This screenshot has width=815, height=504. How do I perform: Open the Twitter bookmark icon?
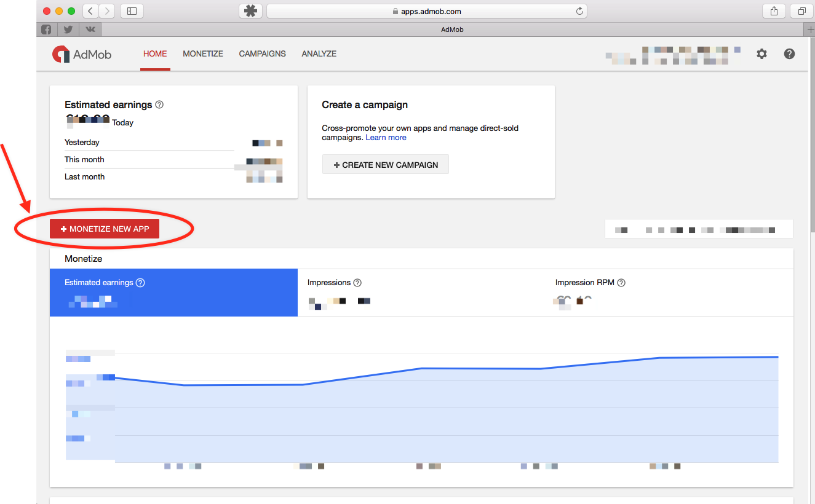(68, 30)
